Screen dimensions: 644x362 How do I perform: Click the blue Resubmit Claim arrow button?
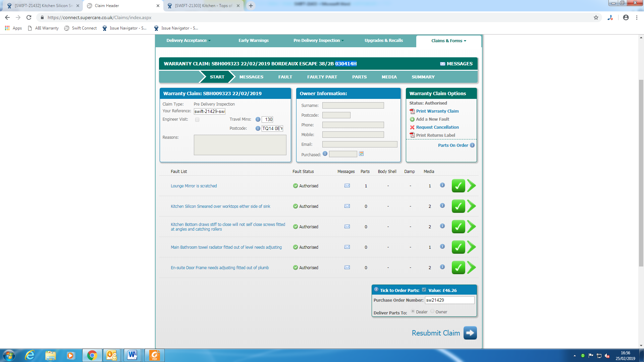[470, 333]
